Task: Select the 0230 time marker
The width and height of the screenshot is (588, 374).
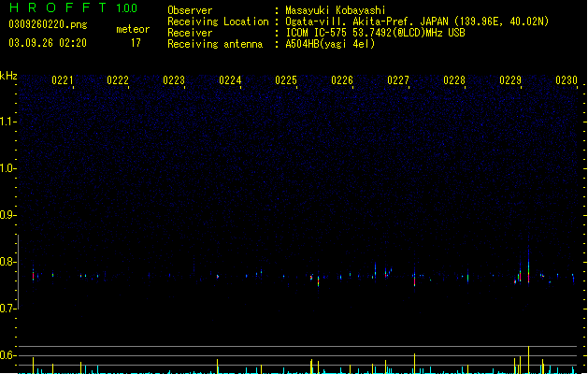Action: pos(566,80)
